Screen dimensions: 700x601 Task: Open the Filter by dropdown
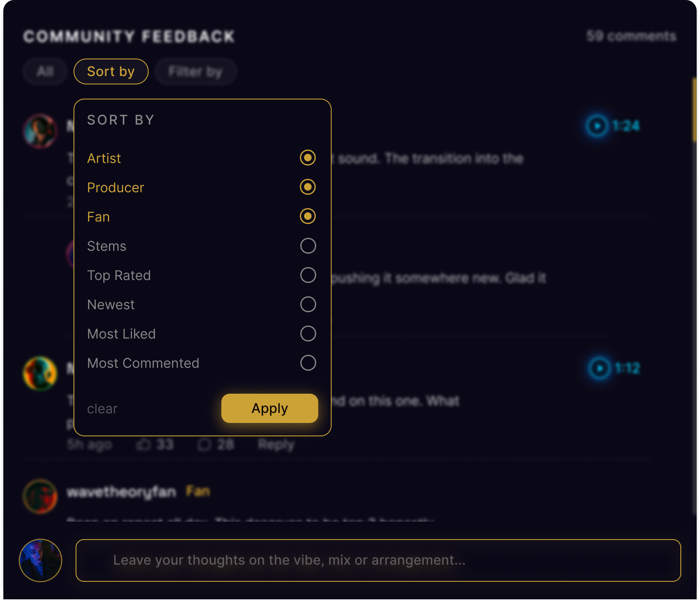coord(195,71)
